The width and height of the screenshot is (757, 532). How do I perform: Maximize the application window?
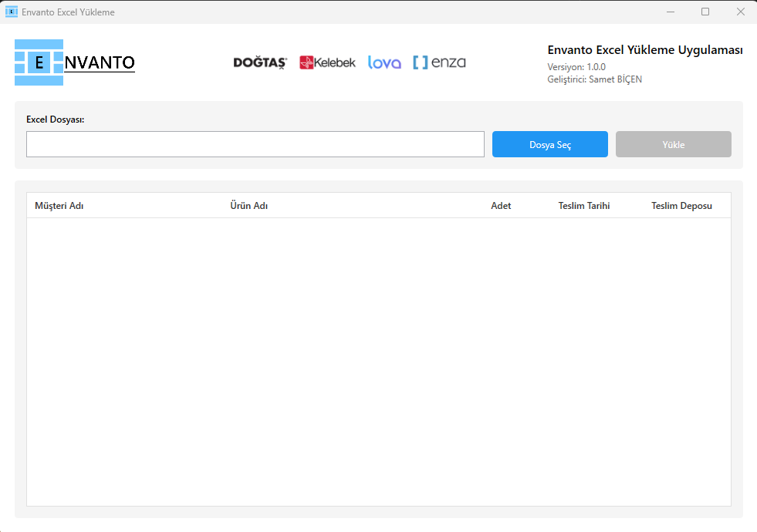click(x=705, y=12)
